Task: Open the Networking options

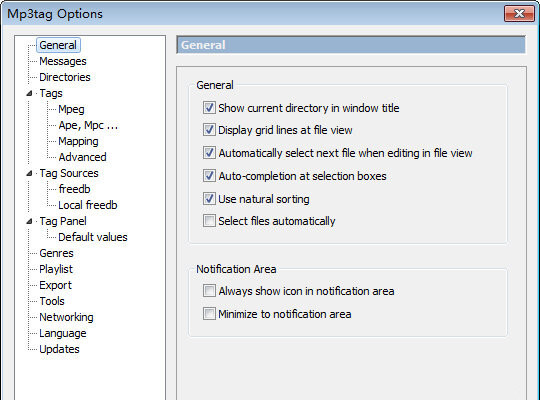Action: 66,317
